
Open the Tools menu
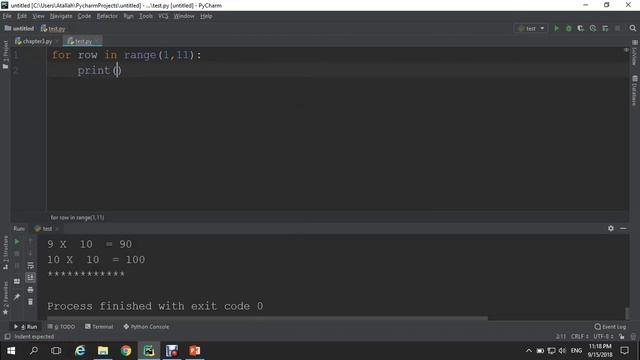tap(146, 16)
